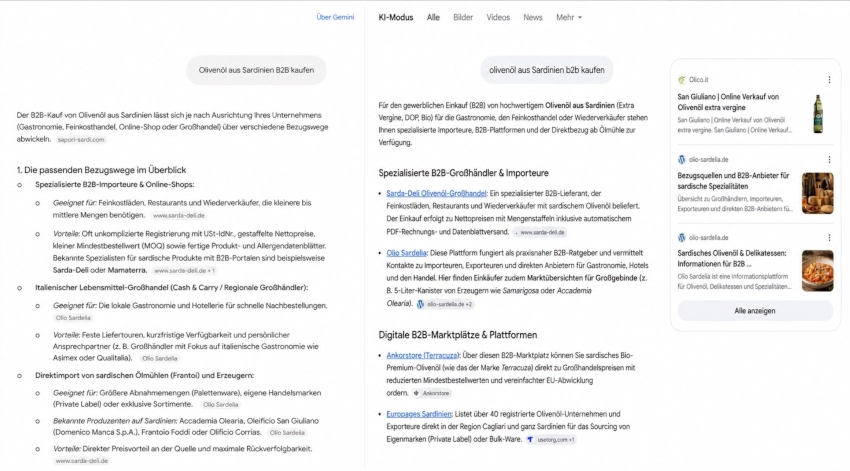The height and width of the screenshot is (471, 850).
Task: Click text Italienischer Lebensmittel-Großhandel
Action: (171, 287)
